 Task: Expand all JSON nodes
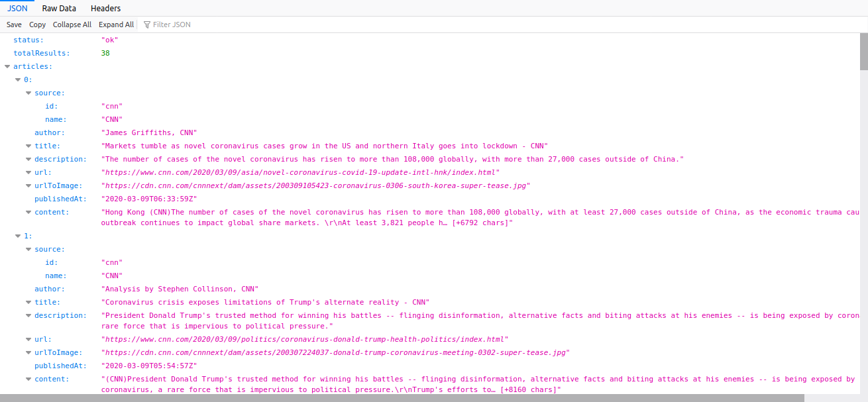116,25
